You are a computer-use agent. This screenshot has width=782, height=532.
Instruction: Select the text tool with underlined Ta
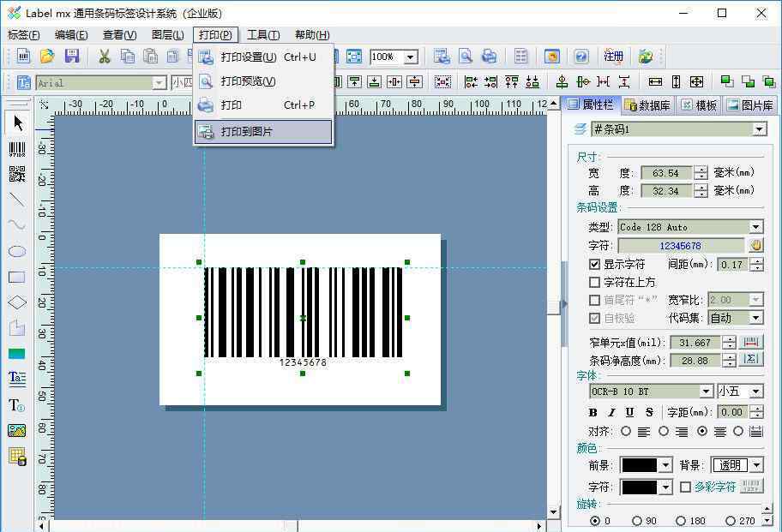pos(17,379)
